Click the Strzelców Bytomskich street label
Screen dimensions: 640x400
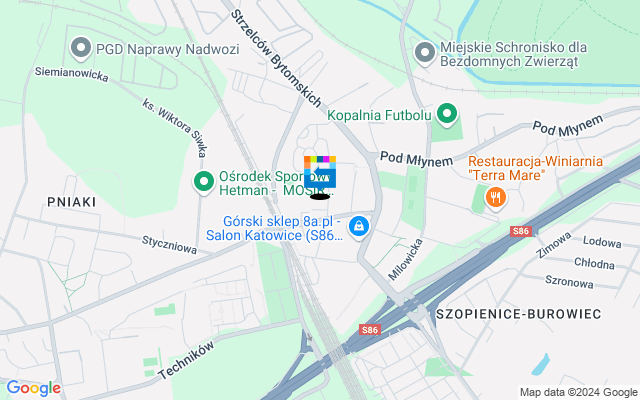(x=276, y=58)
